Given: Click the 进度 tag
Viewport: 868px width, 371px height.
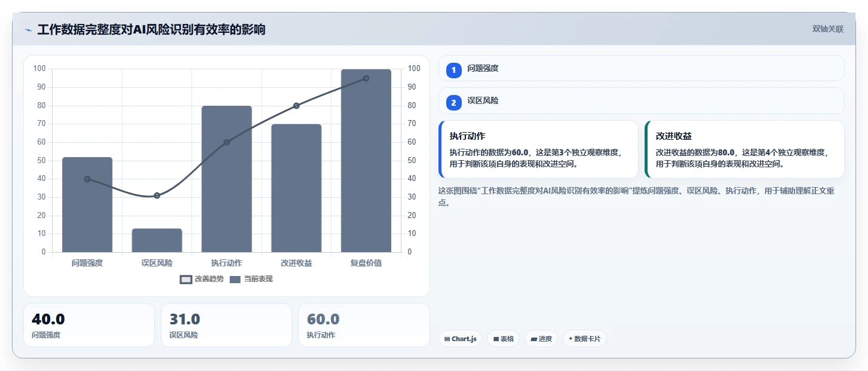Looking at the screenshot, I should [541, 339].
